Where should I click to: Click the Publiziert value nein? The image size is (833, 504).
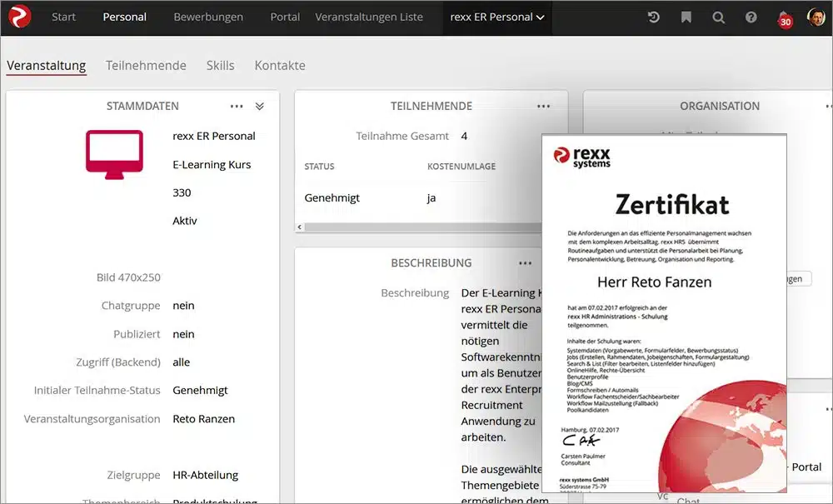tap(183, 334)
